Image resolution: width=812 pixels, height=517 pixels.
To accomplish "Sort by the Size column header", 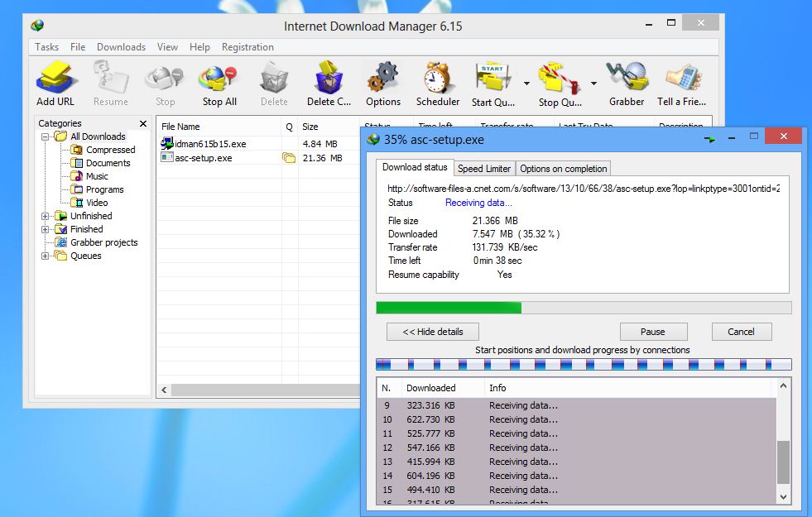I will [329, 127].
